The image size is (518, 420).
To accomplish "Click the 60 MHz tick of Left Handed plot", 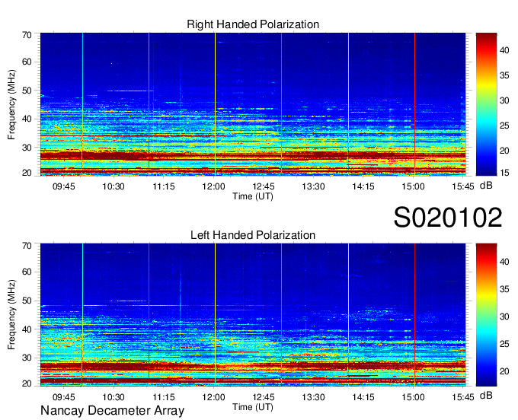I will pos(27,272).
